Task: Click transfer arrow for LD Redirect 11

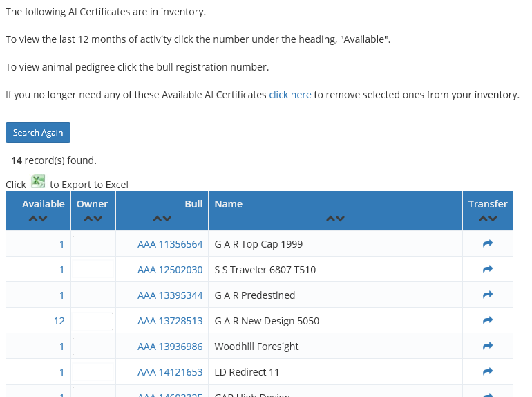Action: pos(488,372)
